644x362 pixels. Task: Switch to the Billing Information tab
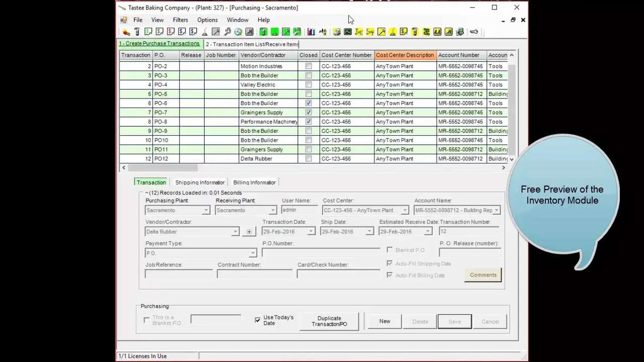point(254,183)
